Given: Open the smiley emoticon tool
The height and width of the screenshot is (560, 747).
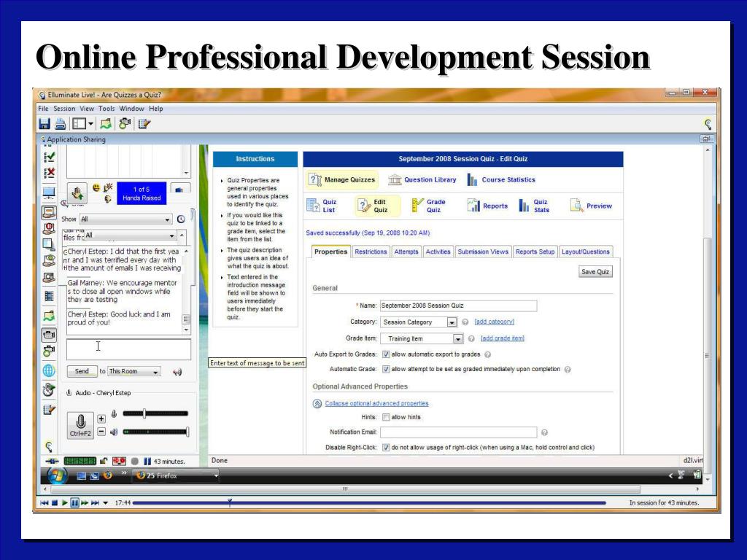Looking at the screenshot, I should tap(96, 187).
